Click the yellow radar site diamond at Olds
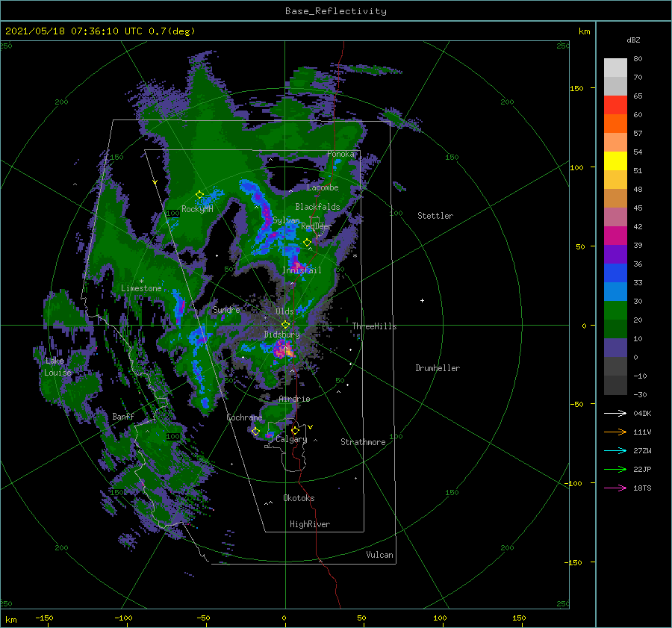Screen dimensions: 672x628 pyautogui.click(x=285, y=325)
